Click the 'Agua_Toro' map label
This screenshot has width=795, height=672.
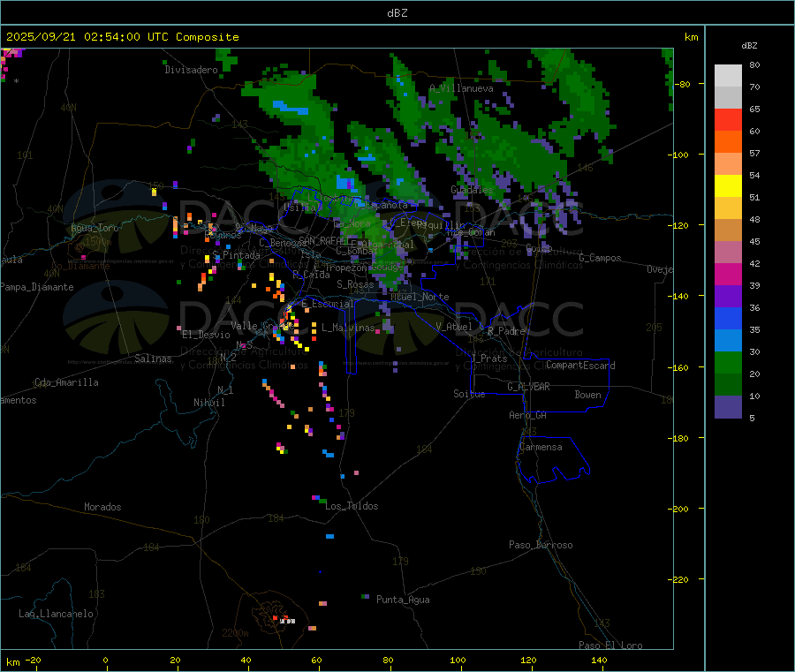(95, 228)
